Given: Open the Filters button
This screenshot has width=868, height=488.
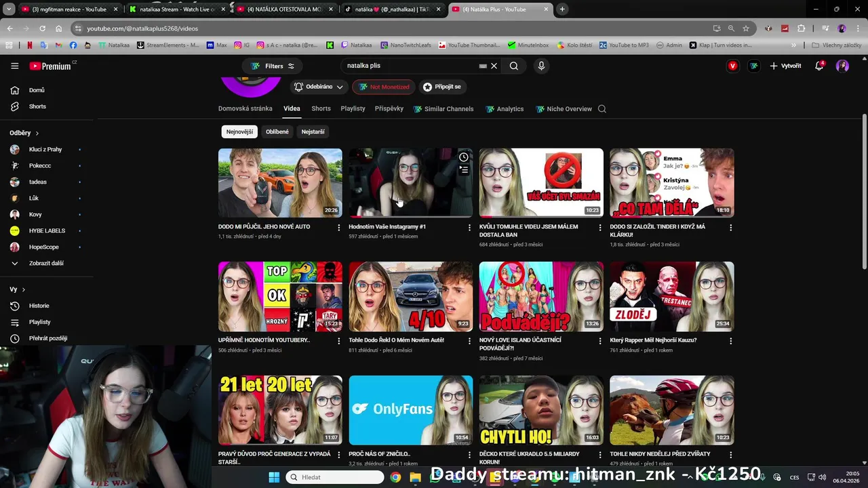Looking at the screenshot, I should 273,66.
